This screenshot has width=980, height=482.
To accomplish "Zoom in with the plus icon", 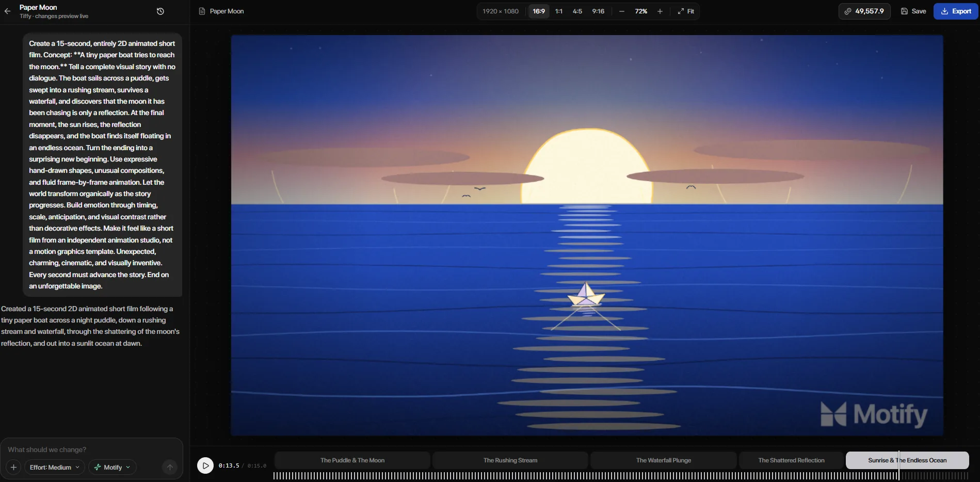I will [660, 11].
